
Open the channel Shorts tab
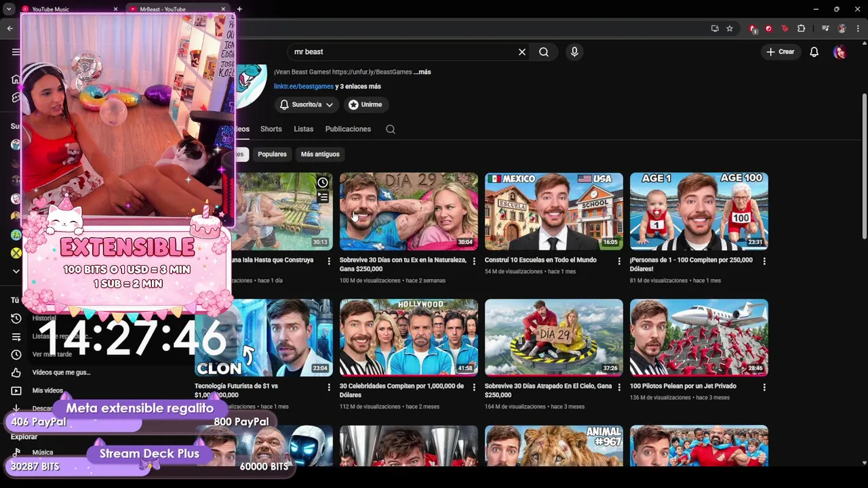coord(271,129)
